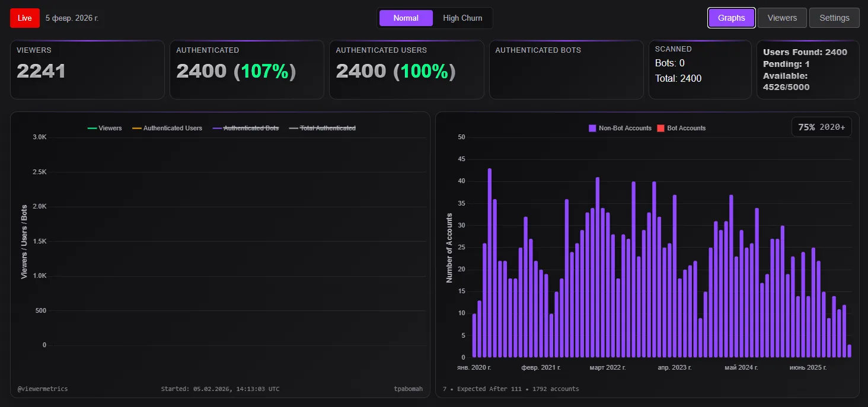Select the Graphs tab
The height and width of the screenshot is (407, 868).
(731, 18)
